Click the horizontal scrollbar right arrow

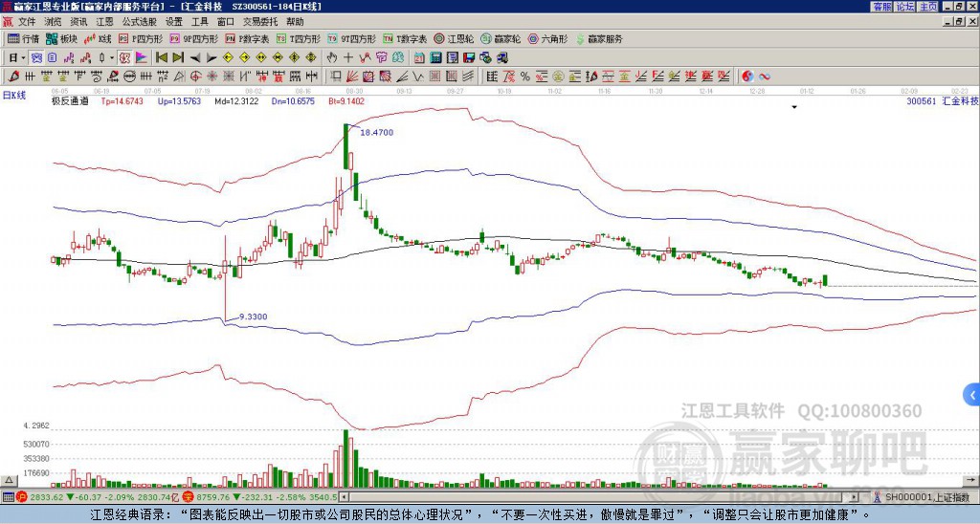(x=855, y=497)
